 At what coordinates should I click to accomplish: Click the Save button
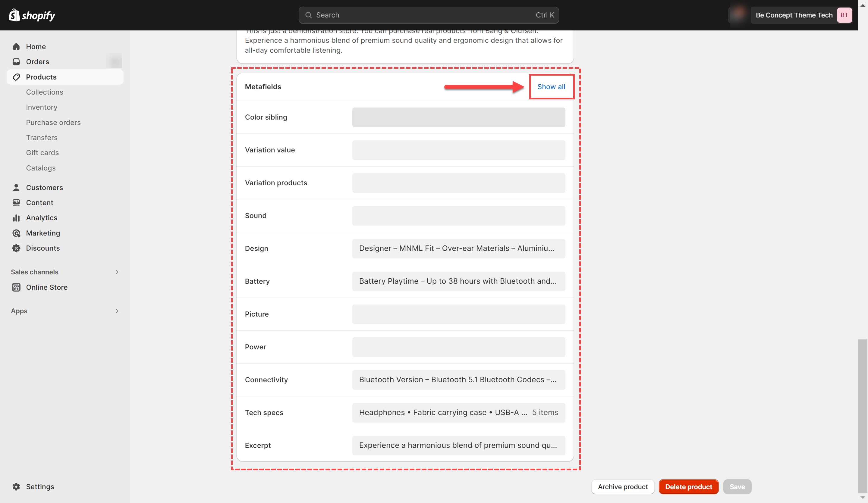(737, 486)
